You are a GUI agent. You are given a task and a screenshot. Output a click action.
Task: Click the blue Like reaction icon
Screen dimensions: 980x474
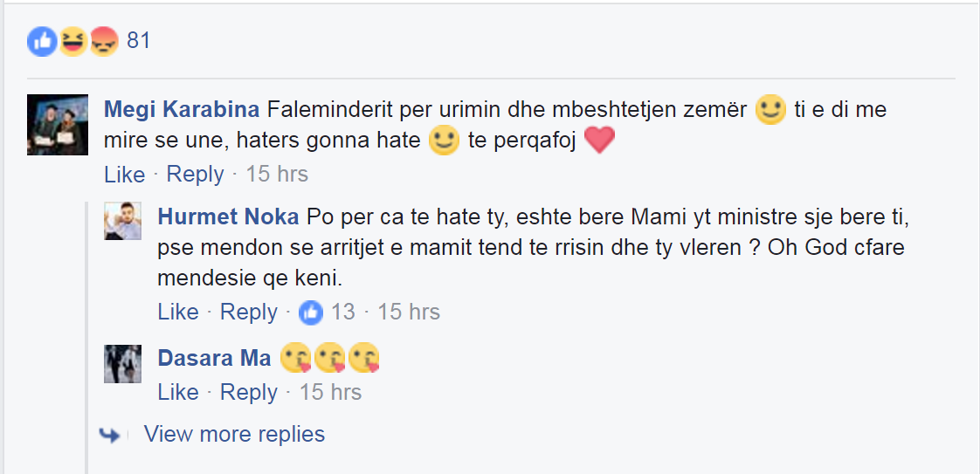[42, 41]
